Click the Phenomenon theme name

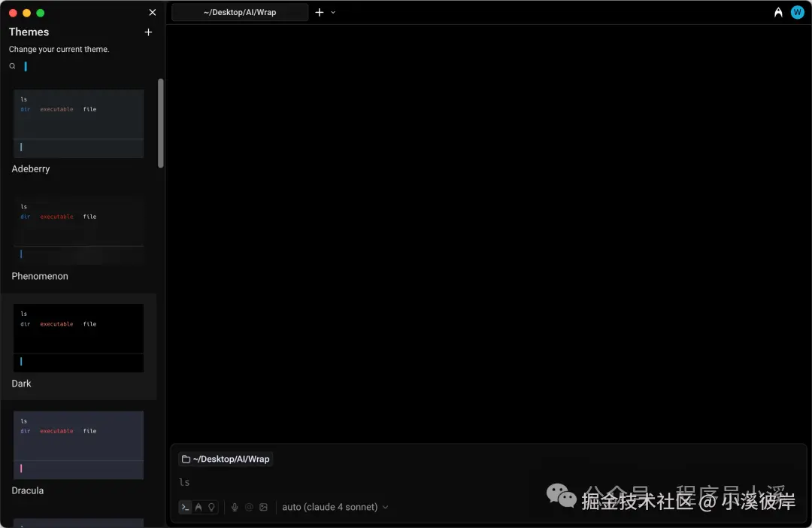(x=40, y=276)
